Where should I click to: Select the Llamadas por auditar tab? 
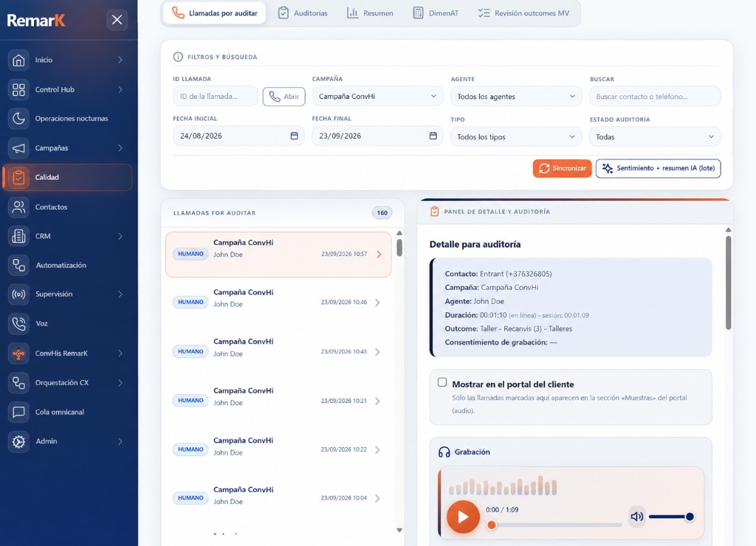point(215,13)
